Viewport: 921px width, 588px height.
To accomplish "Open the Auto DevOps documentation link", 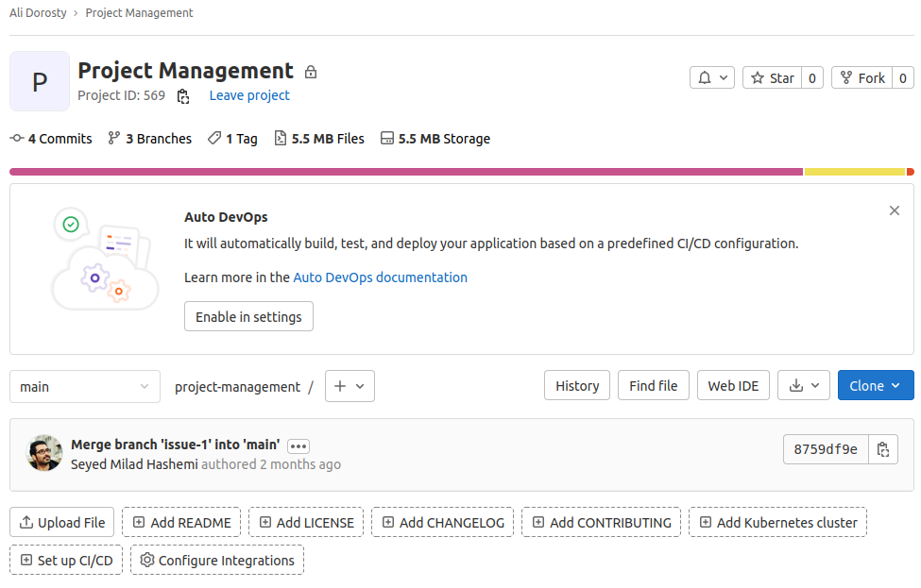I will tap(380, 277).
